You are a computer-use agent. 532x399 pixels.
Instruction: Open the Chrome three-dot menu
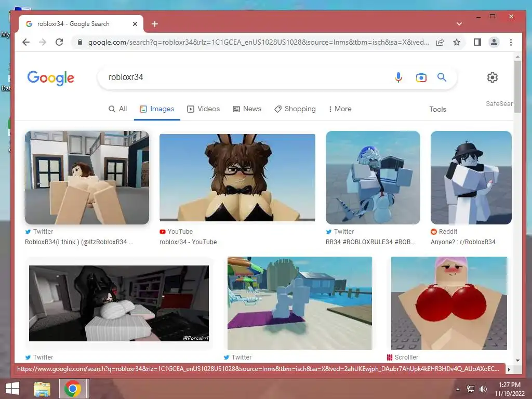click(511, 42)
